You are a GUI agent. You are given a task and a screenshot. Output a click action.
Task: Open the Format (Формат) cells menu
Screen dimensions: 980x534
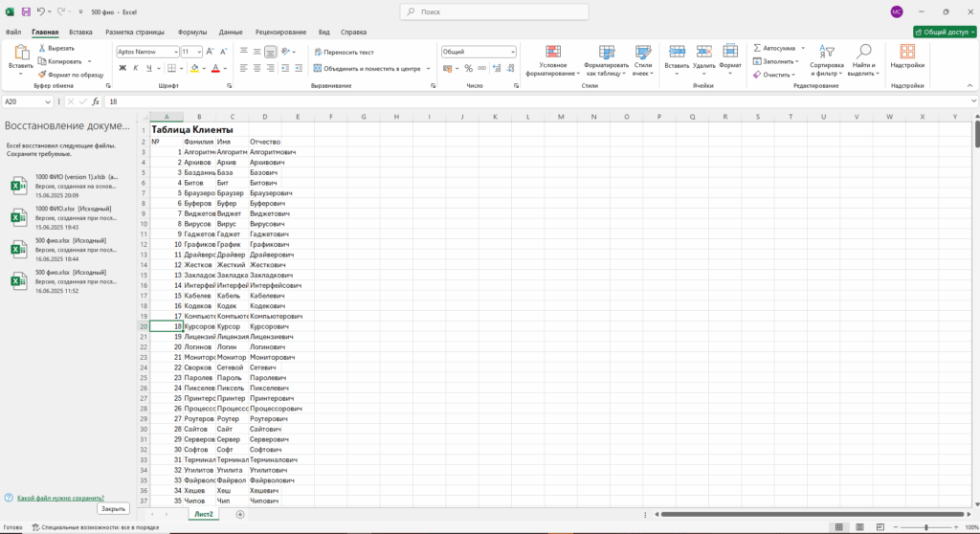coord(730,60)
